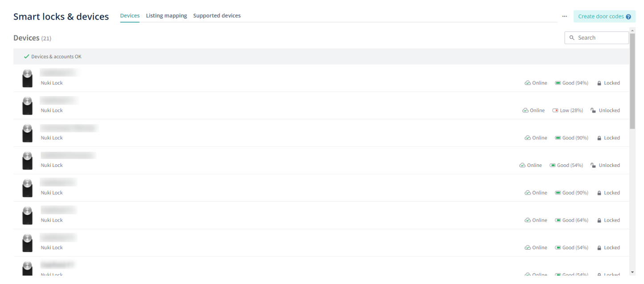Click the vertical scrollbar thumb
The width and height of the screenshot is (644, 284).
click(632, 80)
